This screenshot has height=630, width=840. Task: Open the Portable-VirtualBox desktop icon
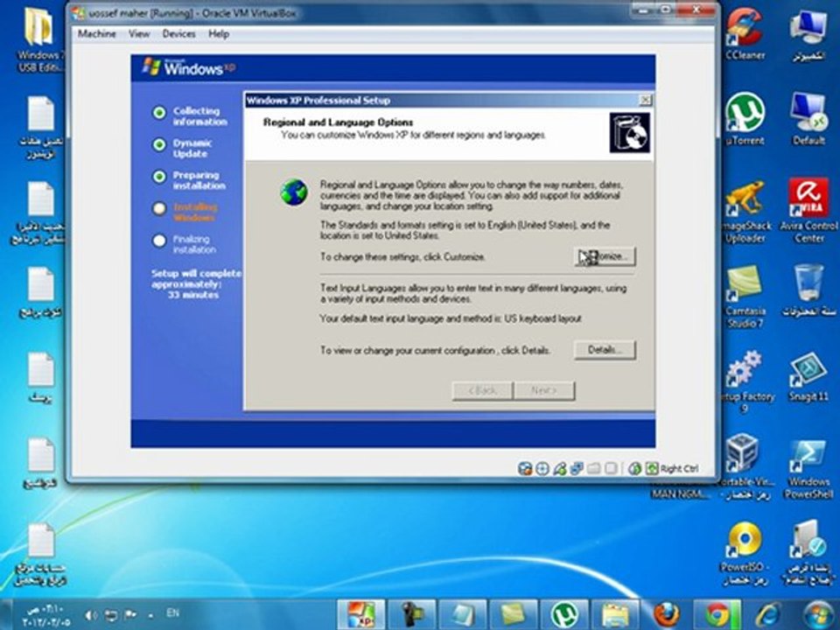coord(745,467)
